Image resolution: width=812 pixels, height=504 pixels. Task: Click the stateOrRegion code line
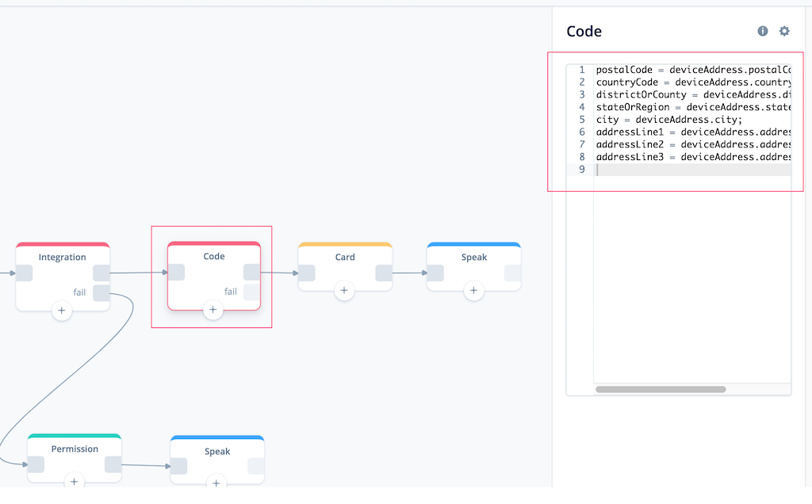click(x=693, y=107)
